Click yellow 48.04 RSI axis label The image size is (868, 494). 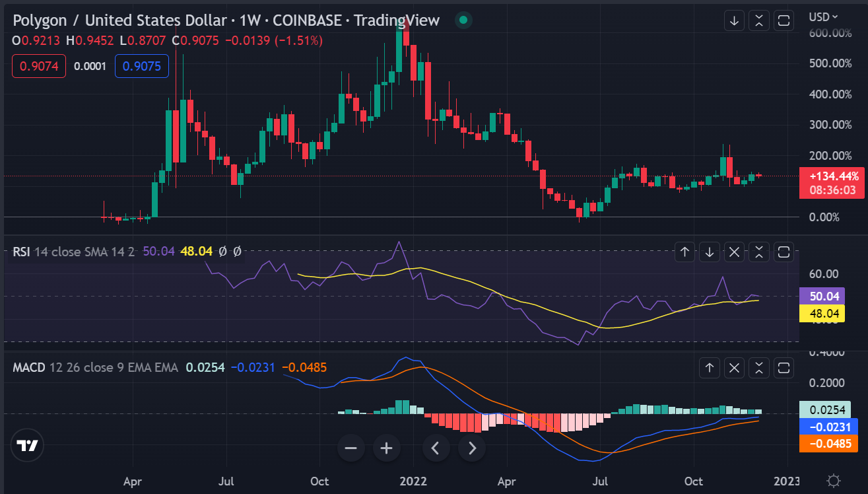(822, 314)
